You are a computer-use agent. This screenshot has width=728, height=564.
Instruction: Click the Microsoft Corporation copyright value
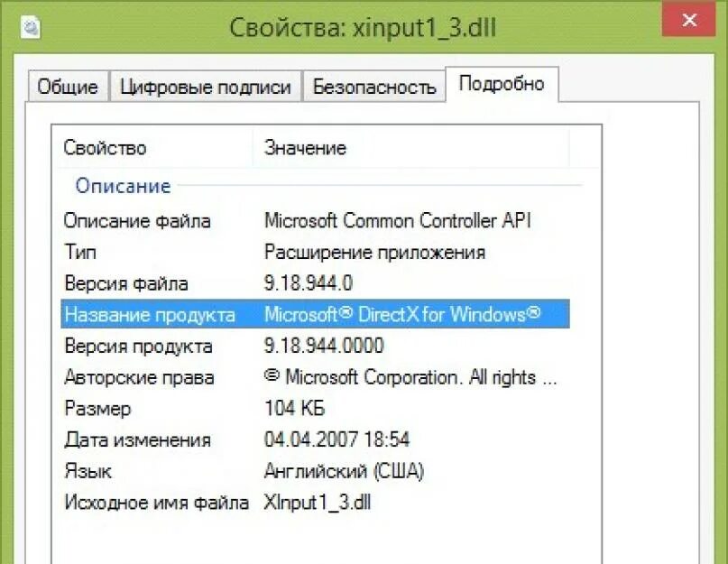(x=410, y=377)
